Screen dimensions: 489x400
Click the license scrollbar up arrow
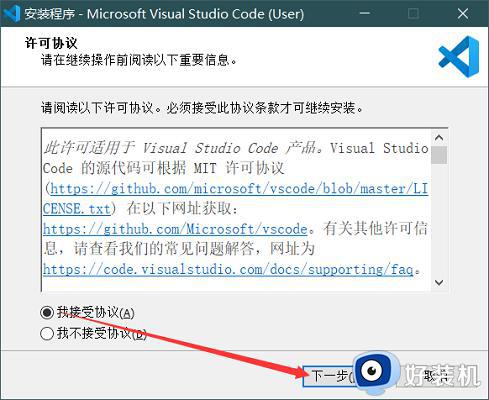(439, 138)
